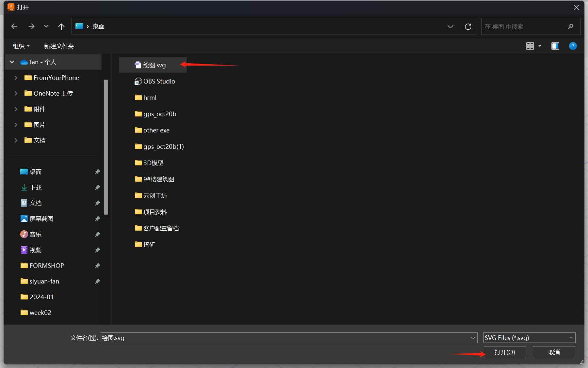Expand the 附件 folder node
Image resolution: width=588 pixels, height=368 pixels.
coord(16,109)
